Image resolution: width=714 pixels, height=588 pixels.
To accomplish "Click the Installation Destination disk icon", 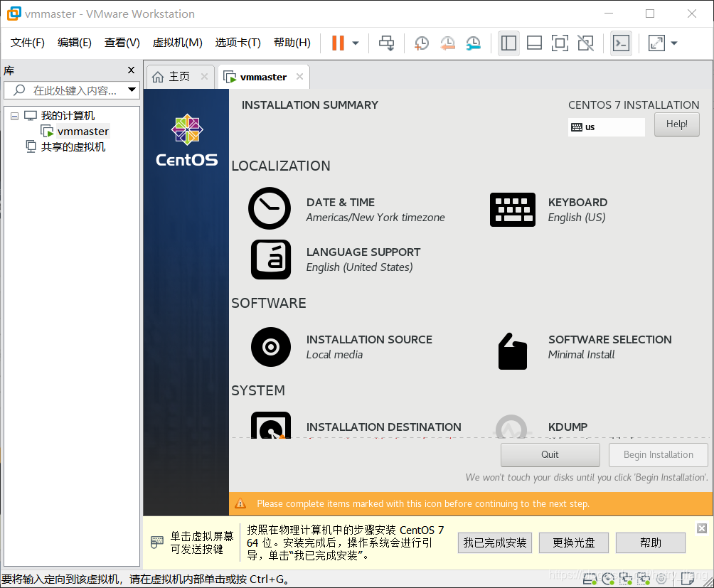I will point(271,425).
